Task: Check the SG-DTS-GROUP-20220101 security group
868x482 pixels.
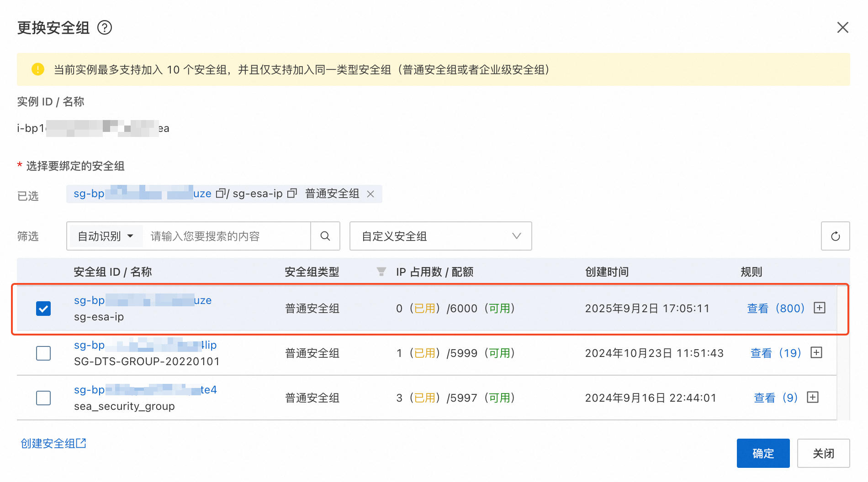Action: [43, 353]
